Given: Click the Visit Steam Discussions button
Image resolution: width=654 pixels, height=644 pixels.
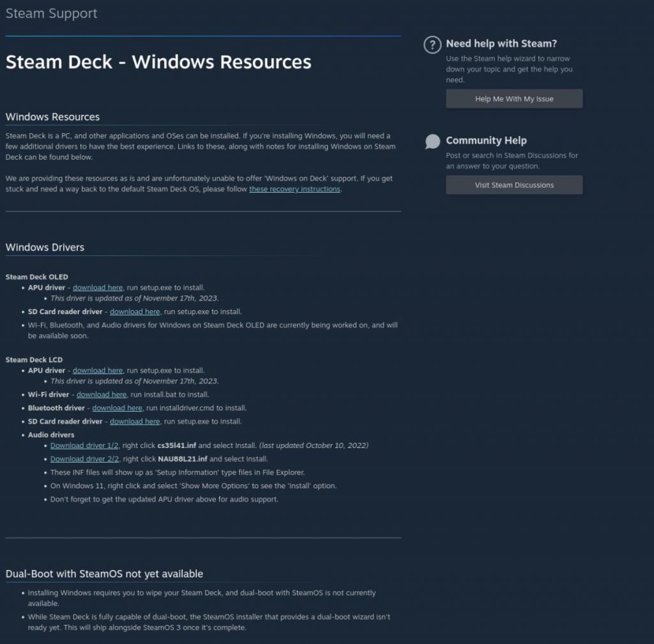Looking at the screenshot, I should pos(514,184).
